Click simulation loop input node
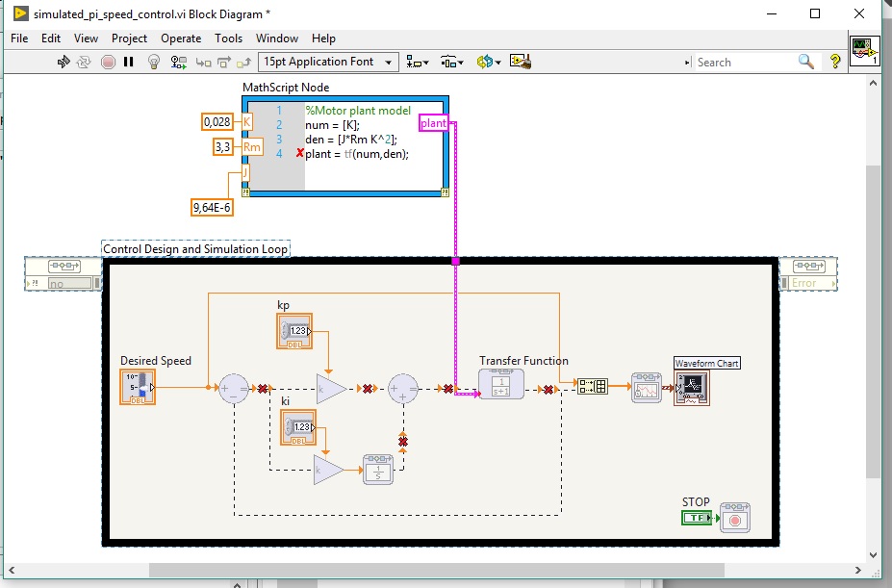Image resolution: width=892 pixels, height=588 pixels. click(64, 274)
